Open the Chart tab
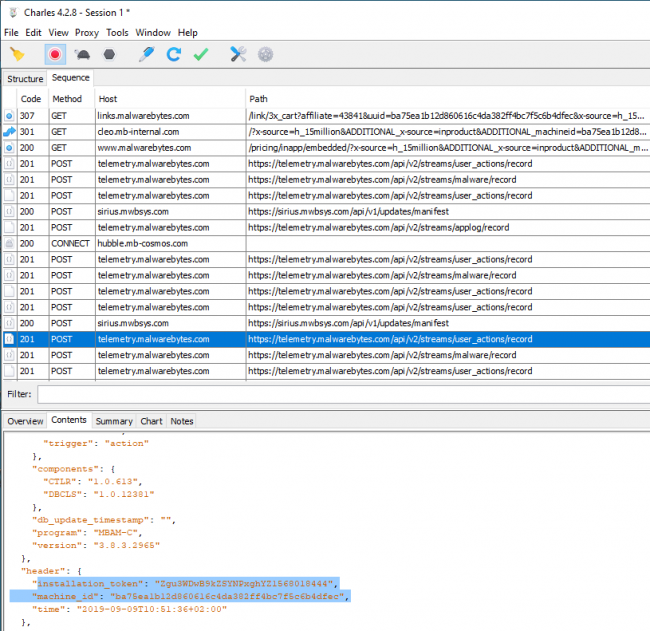 click(x=151, y=421)
